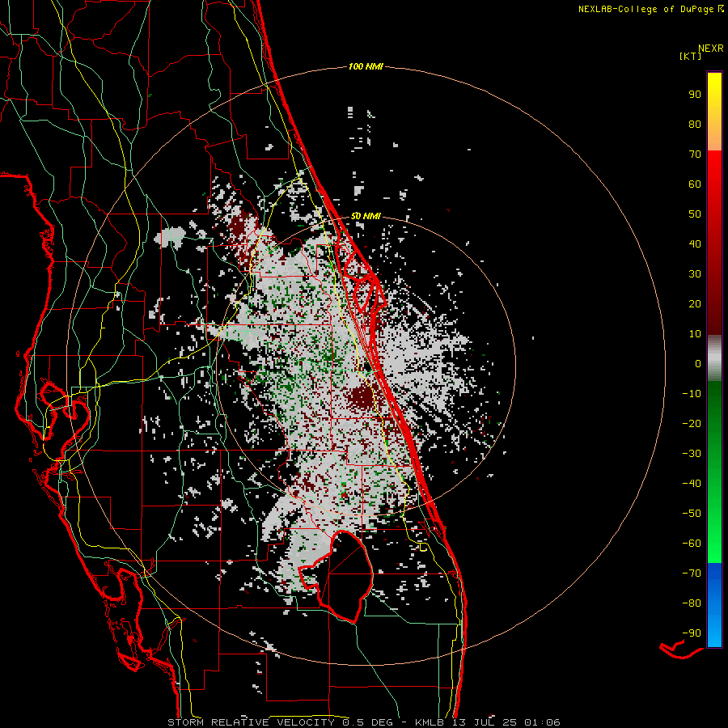The width and height of the screenshot is (728, 728).
Task: Click the 50 value on the velocity scale
Action: pyautogui.click(x=695, y=214)
